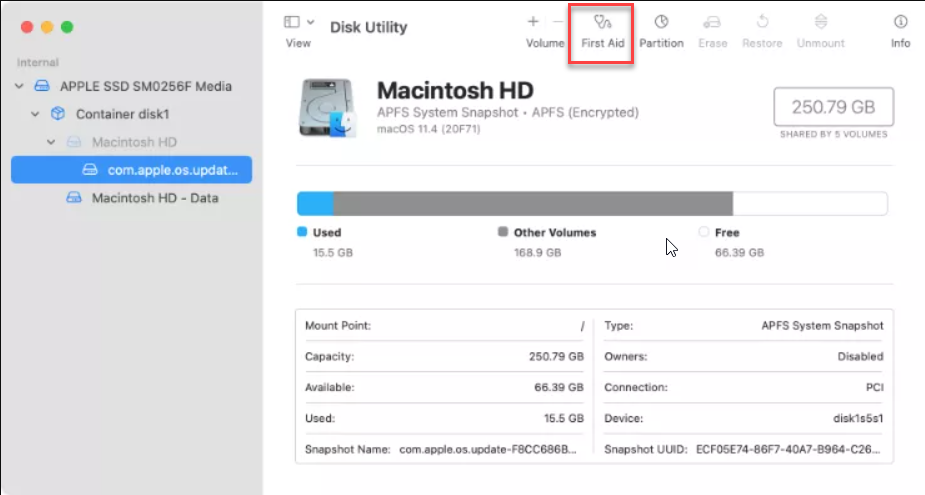The height and width of the screenshot is (495, 925).
Task: Click the large Macintosh HD drive image
Action: point(327,108)
